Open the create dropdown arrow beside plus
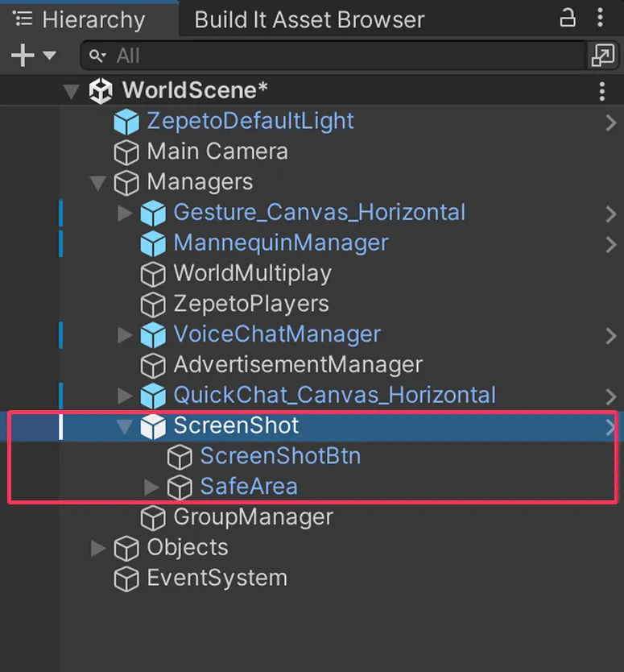The height and width of the screenshot is (672, 624). [x=50, y=56]
